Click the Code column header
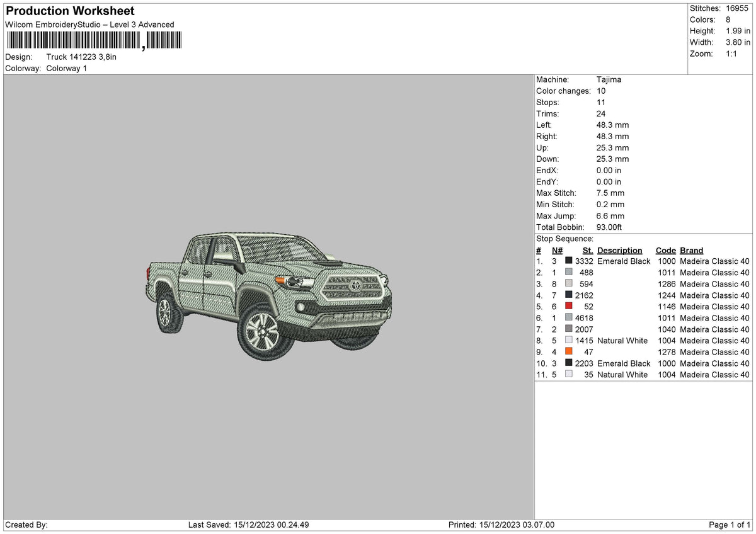 pyautogui.click(x=665, y=251)
